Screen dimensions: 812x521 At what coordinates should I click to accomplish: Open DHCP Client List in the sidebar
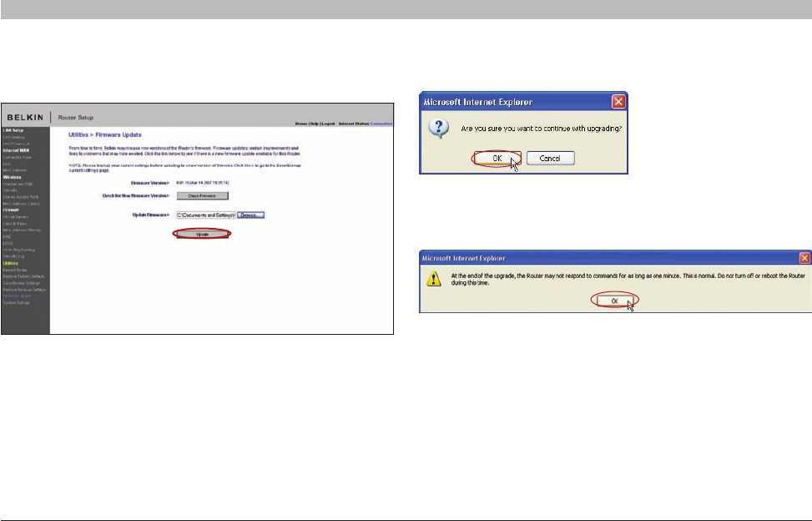click(16, 144)
